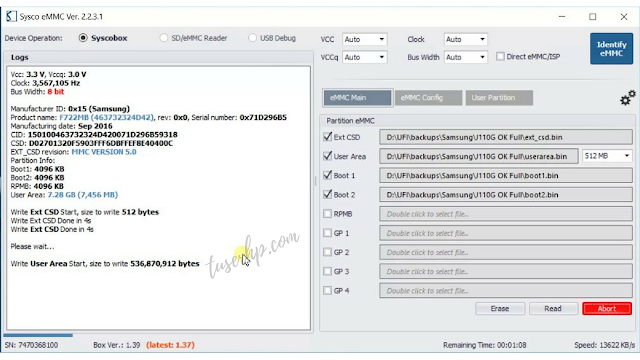Click the 'Write User Area Start' log line
640x360 pixels.
click(105, 264)
